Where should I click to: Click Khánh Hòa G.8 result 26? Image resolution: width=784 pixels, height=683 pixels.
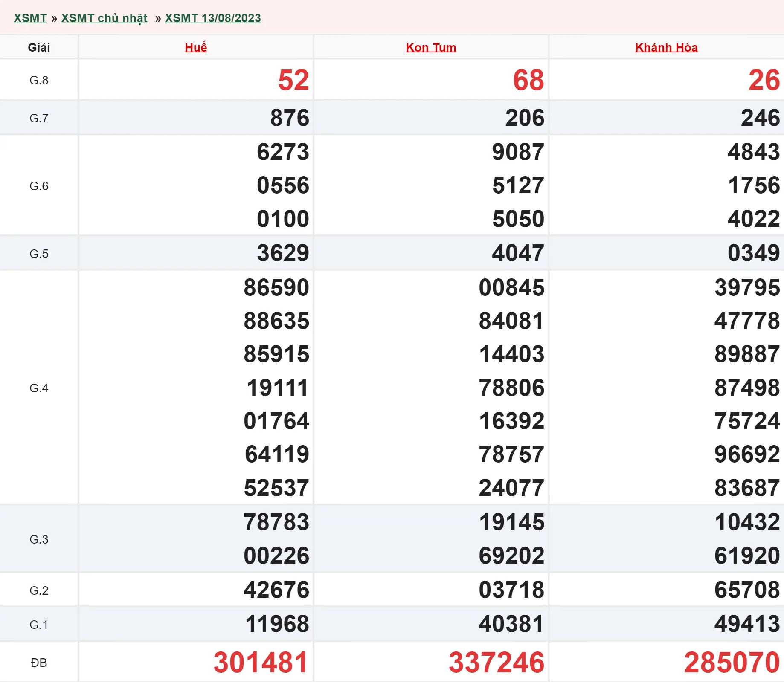[764, 80]
